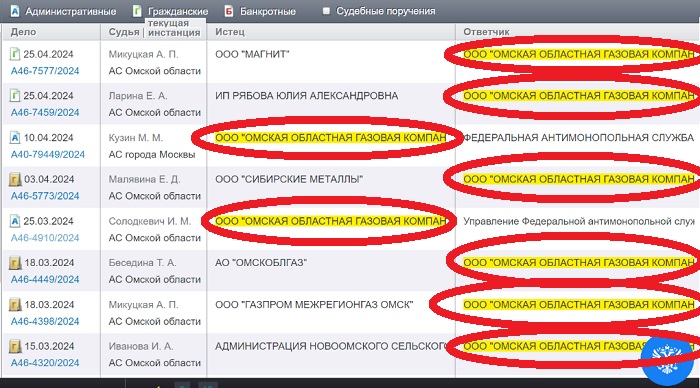Click the Судья column header
The height and width of the screenshot is (388, 700).
click(124, 32)
